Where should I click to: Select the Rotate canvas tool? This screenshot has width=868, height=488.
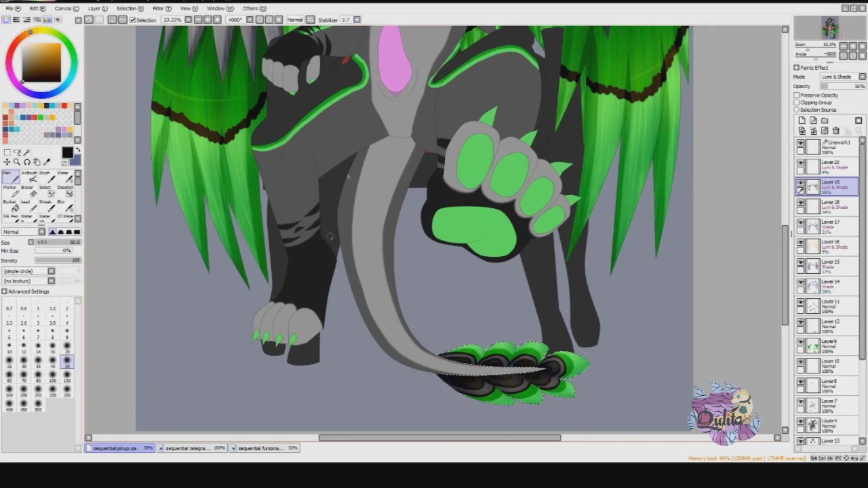pyautogui.click(x=27, y=162)
